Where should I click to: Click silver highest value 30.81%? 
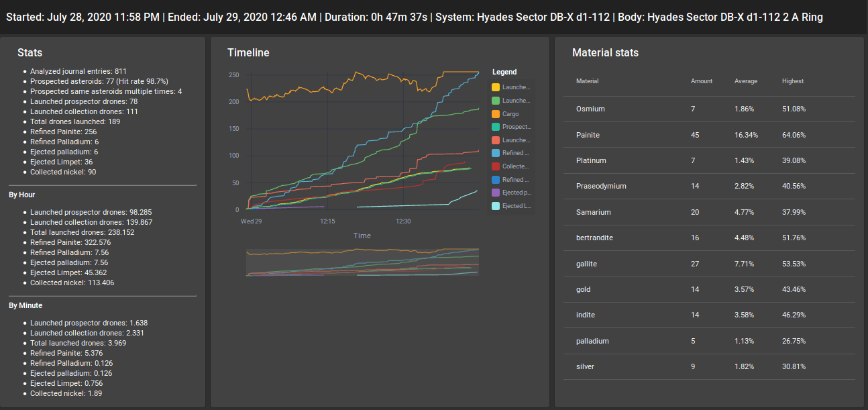[794, 366]
